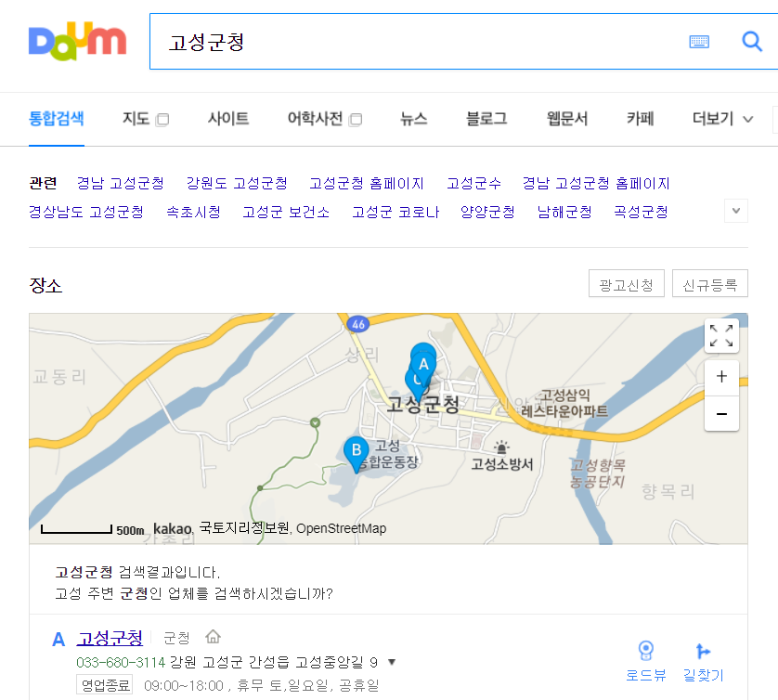The width and height of the screenshot is (778, 700).
Task: Click the route 46 road shield
Action: [358, 324]
